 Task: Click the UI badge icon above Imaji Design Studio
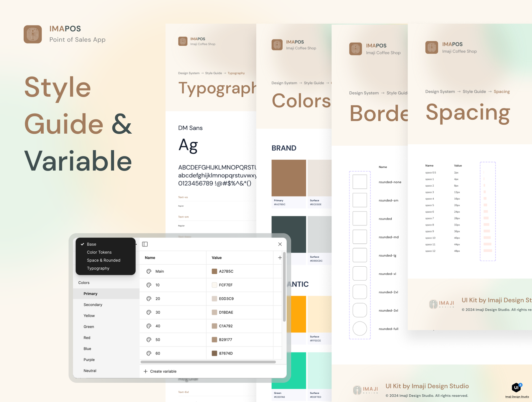[517, 387]
